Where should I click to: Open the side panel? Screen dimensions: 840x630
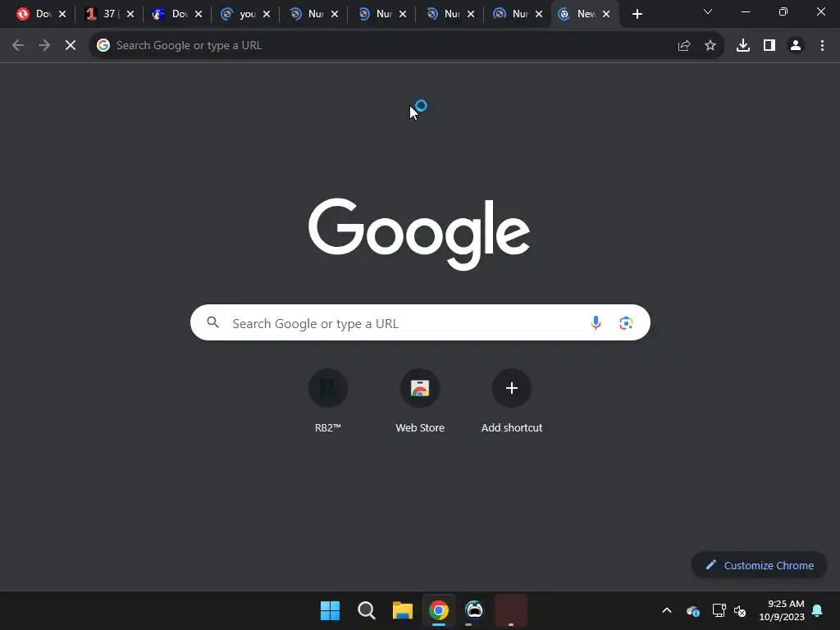pos(769,46)
